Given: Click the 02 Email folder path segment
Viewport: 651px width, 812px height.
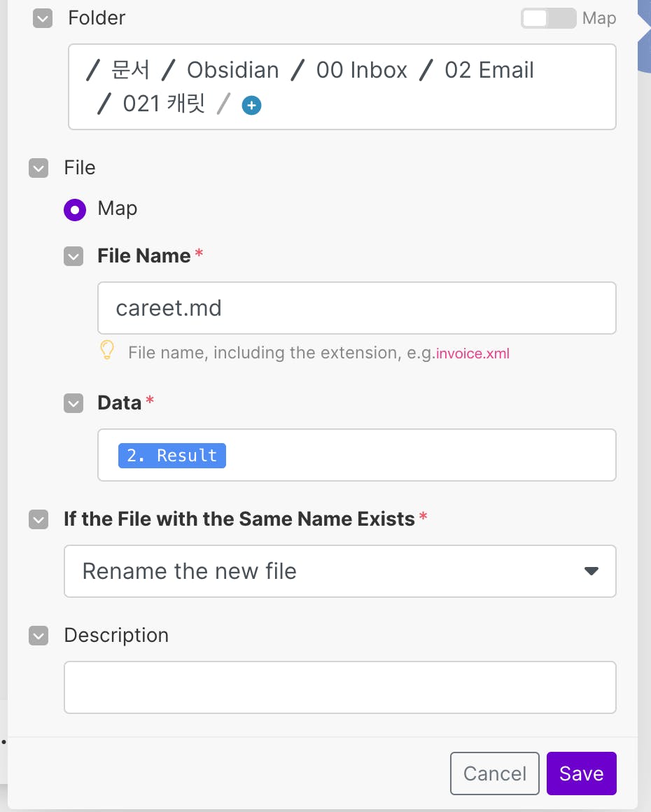Looking at the screenshot, I should (489, 70).
